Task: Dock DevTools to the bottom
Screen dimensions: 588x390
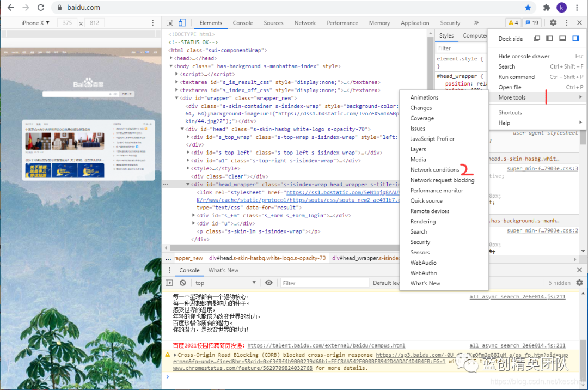Action: 562,39
